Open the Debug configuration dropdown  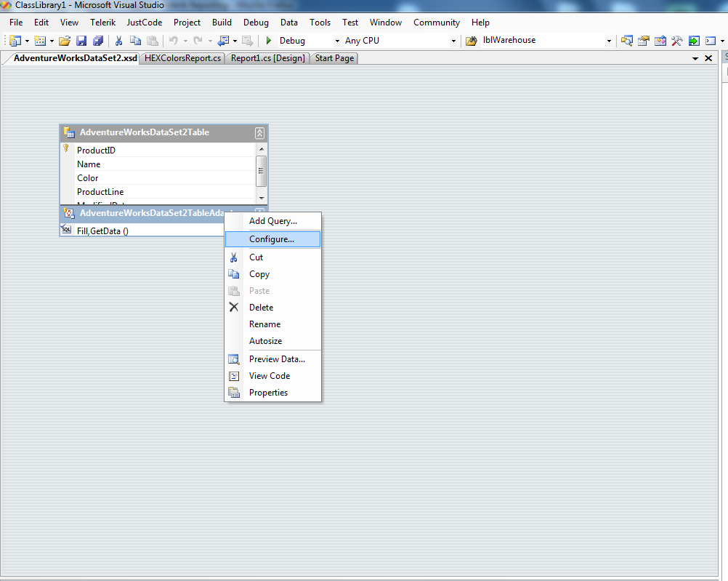point(338,41)
